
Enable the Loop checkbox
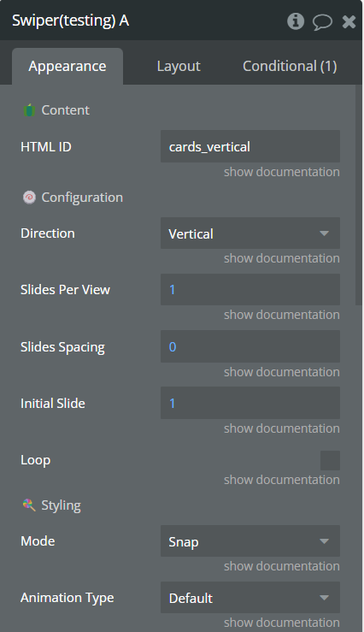pyautogui.click(x=330, y=460)
